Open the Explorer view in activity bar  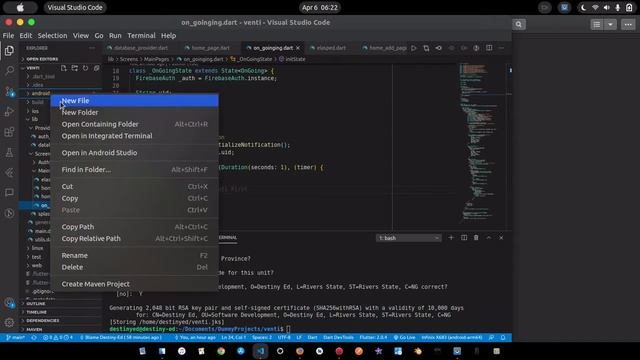click(x=9, y=51)
